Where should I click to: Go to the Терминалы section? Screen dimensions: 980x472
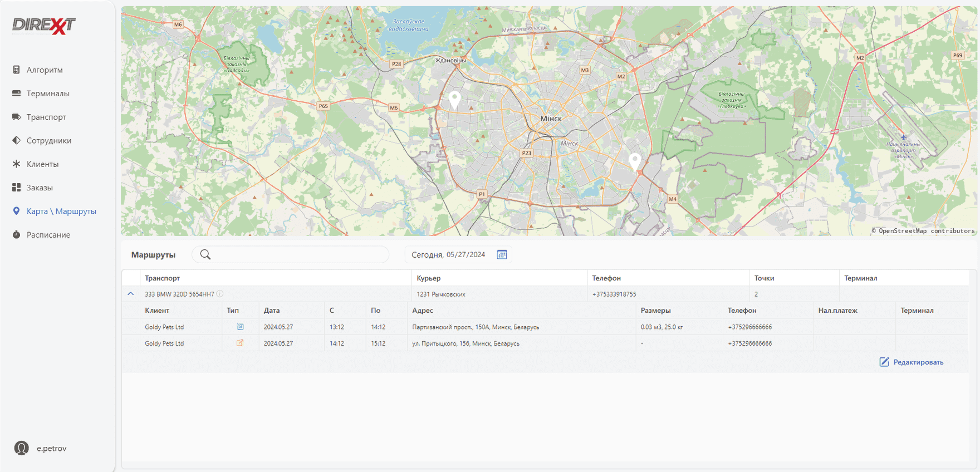click(x=48, y=94)
